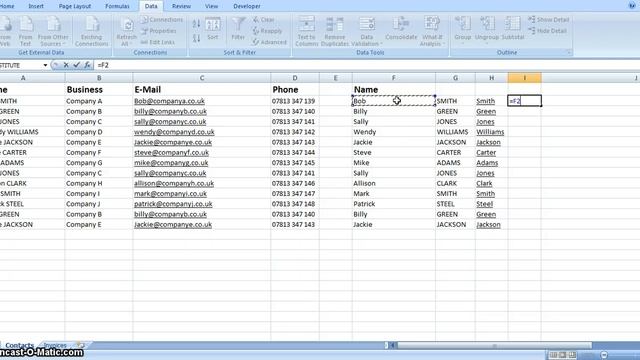Viewport: 640px width, 360px height.
Task: Click the underlined Williams cell in column H
Action: [x=490, y=132]
